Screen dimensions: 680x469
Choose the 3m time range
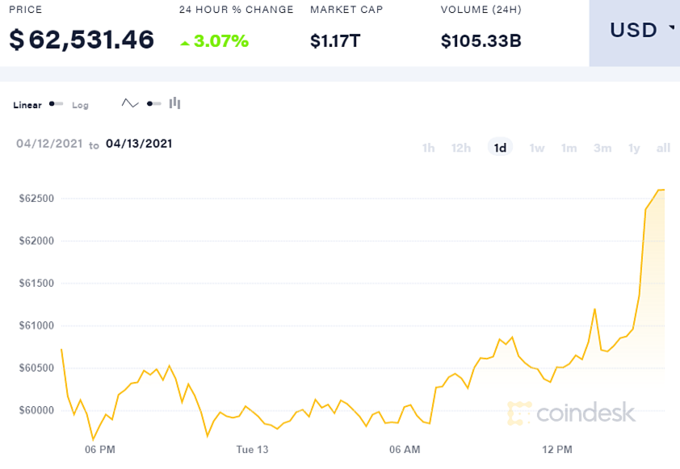(602, 148)
